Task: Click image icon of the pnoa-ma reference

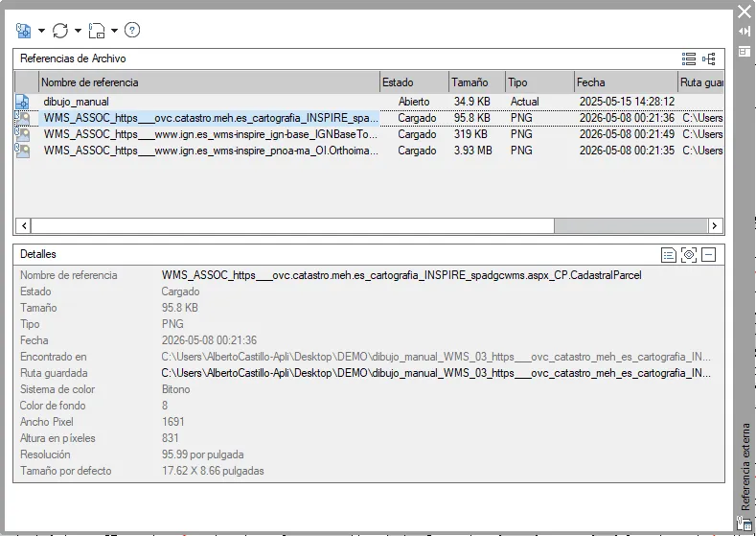Action: tap(22, 151)
